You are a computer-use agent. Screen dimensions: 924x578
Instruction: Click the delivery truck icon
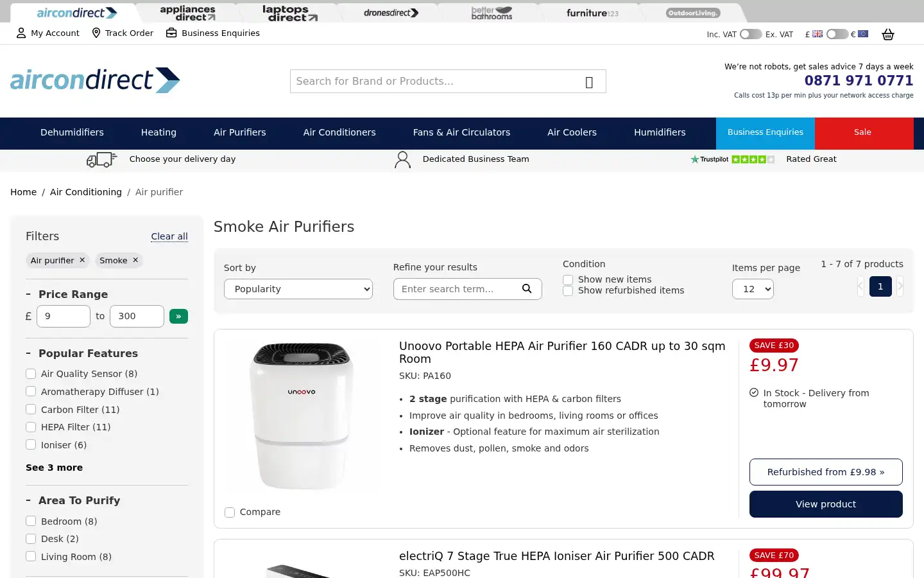pos(101,159)
